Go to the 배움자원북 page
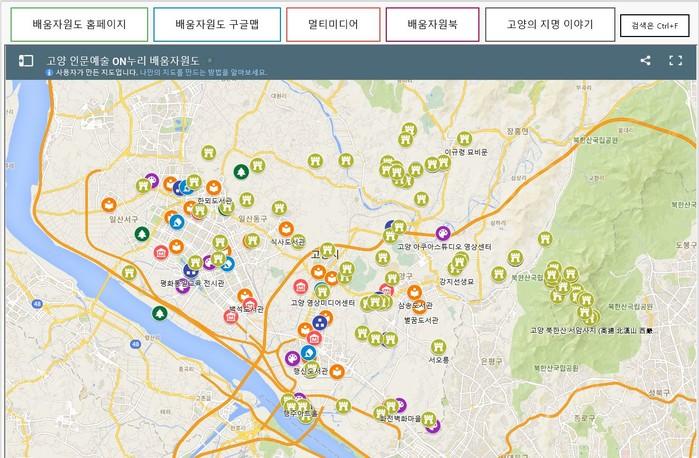699x458 pixels. coord(432,23)
